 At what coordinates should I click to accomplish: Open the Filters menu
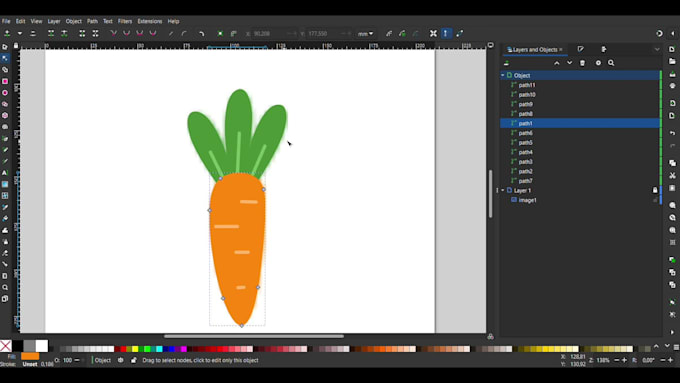coord(125,21)
